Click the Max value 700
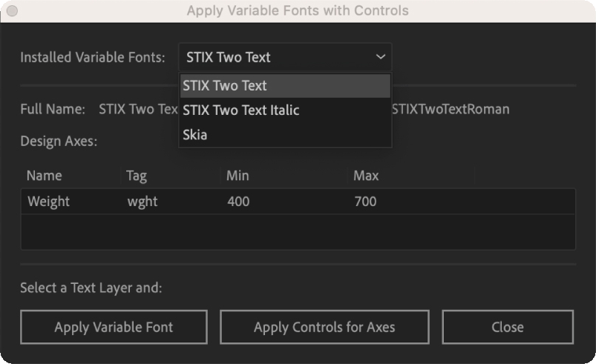Image resolution: width=596 pixels, height=364 pixels. point(365,202)
